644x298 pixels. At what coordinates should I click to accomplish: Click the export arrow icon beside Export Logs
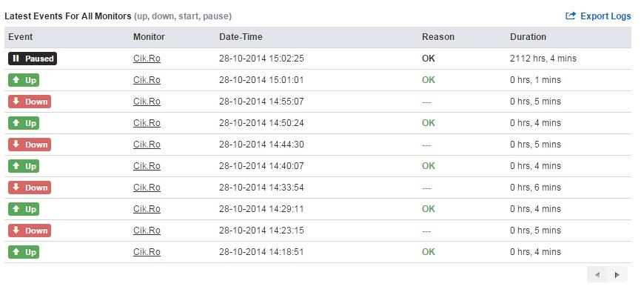click(x=571, y=16)
